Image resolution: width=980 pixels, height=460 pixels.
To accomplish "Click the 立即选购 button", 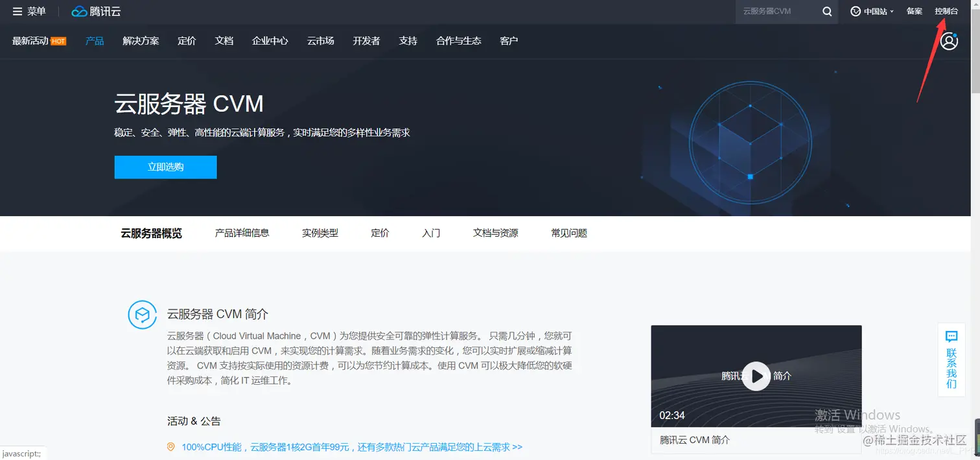I will click(165, 167).
